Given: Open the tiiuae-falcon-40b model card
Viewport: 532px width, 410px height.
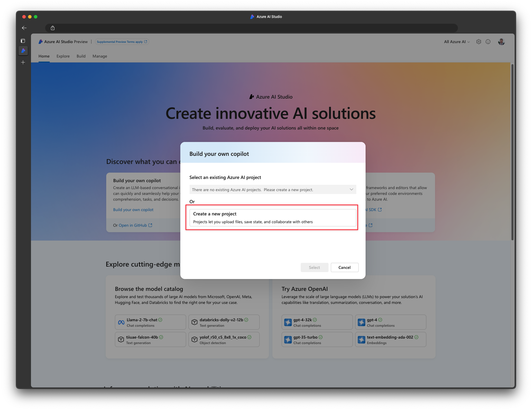Looking at the screenshot, I should [151, 339].
